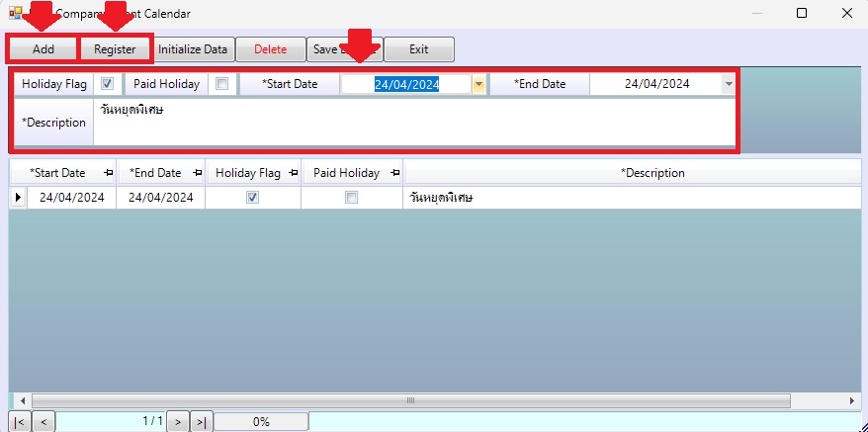This screenshot has height=432, width=868.
Task: Pin the Start Date column header
Action: pos(108,173)
